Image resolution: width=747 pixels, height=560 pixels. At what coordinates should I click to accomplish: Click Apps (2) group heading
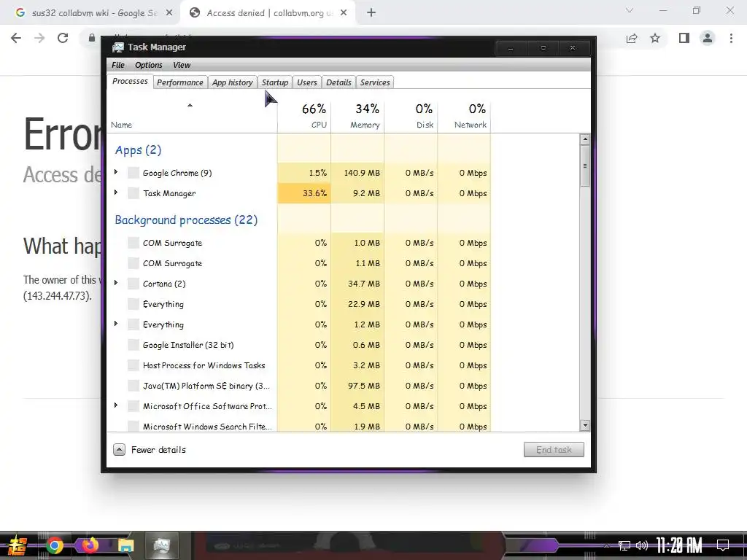point(138,150)
